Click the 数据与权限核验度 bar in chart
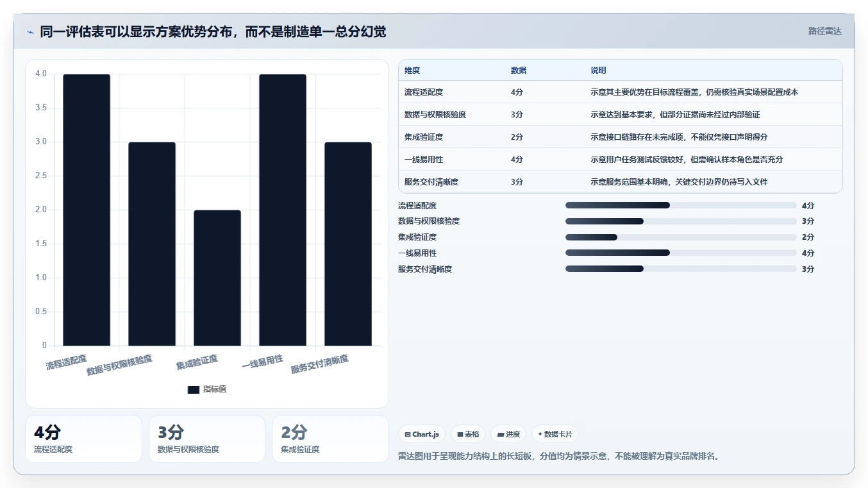 click(152, 244)
